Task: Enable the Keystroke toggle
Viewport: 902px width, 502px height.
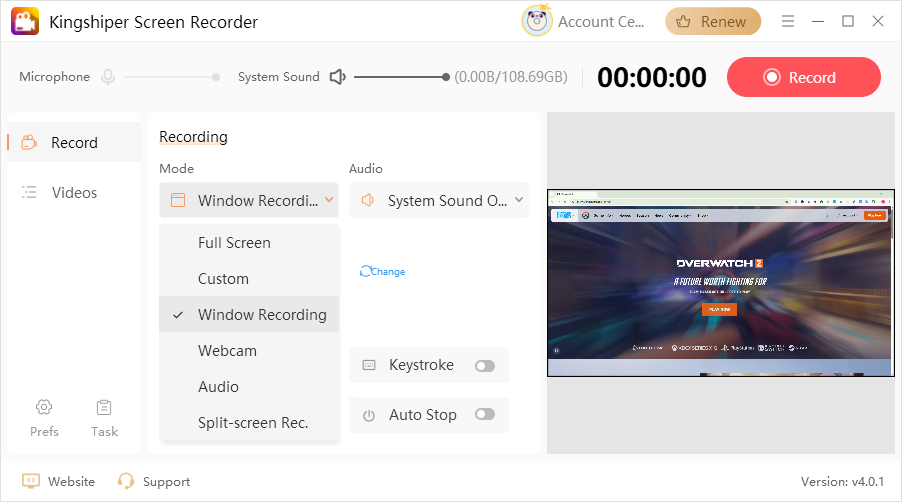Action: [485, 366]
